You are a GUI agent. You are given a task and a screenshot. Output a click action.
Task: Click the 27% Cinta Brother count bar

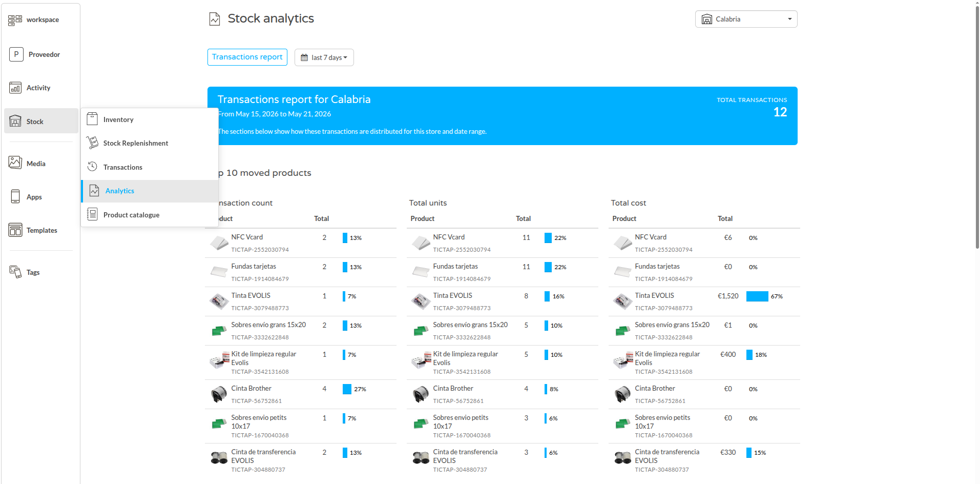[x=347, y=389]
